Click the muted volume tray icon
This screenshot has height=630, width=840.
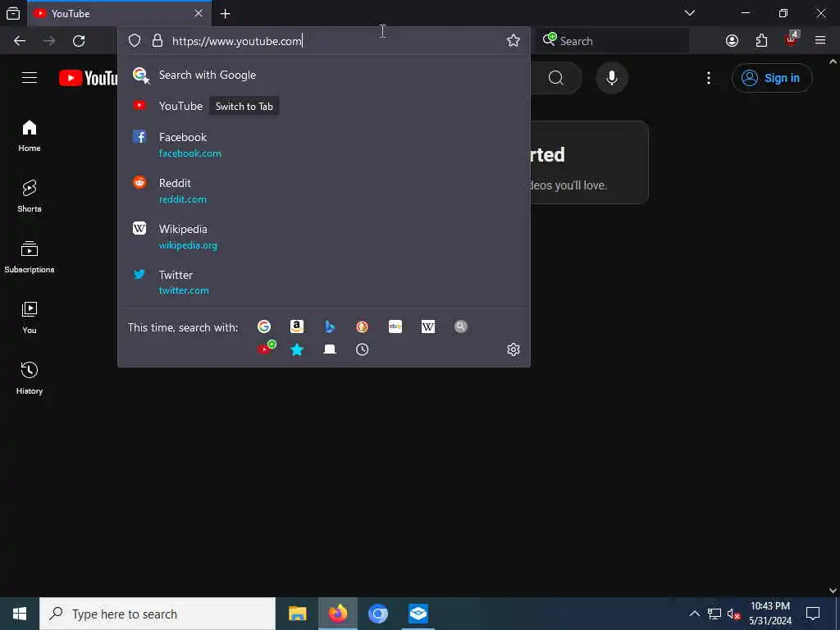733,614
